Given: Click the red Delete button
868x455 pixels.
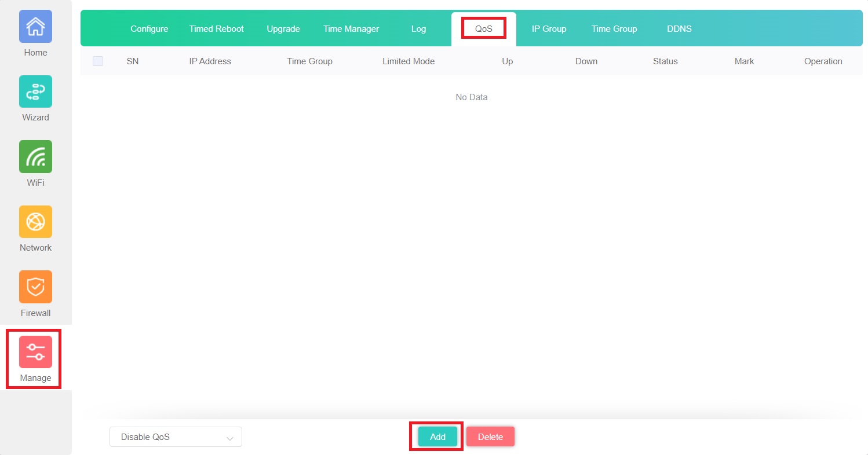Looking at the screenshot, I should (x=490, y=437).
